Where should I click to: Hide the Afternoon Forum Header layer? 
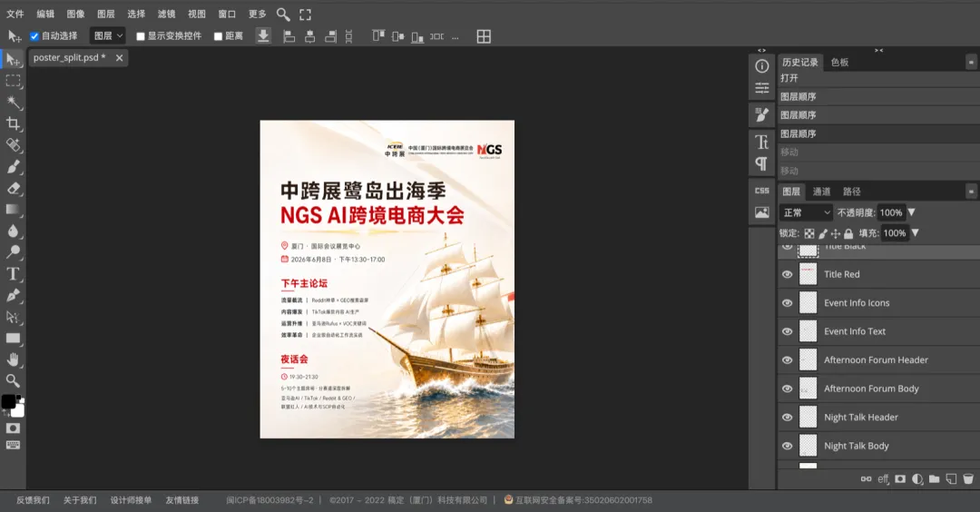pos(788,360)
